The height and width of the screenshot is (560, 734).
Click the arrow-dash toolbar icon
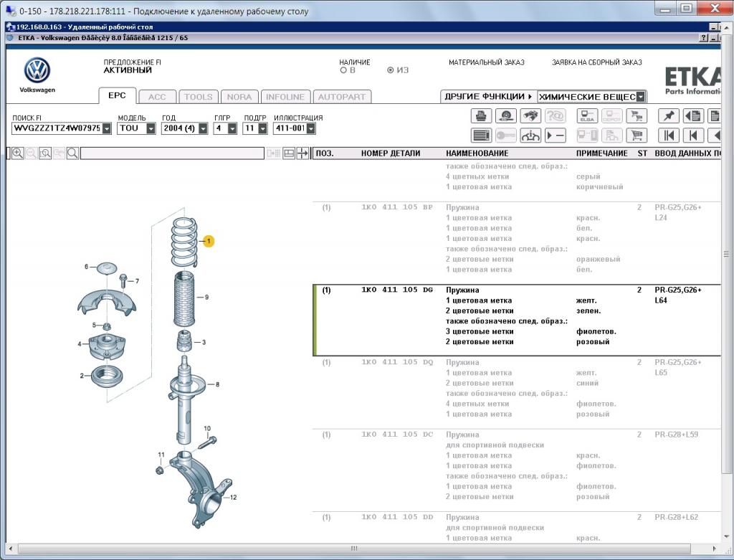click(x=556, y=136)
